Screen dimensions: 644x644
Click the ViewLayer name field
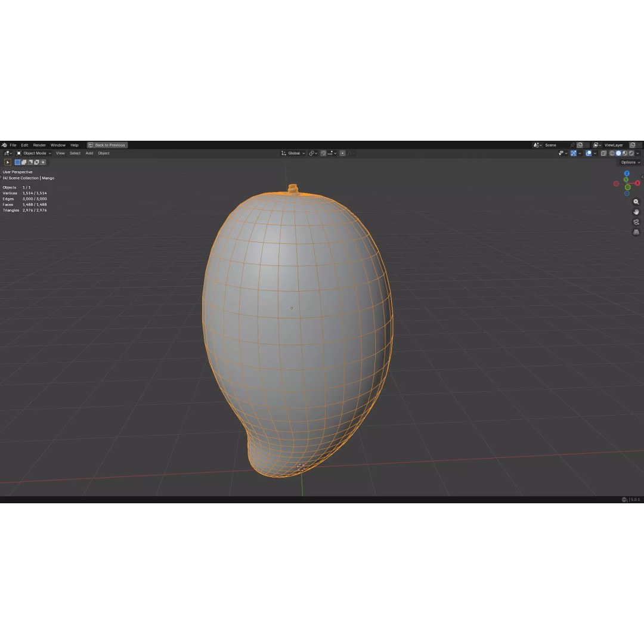615,145
